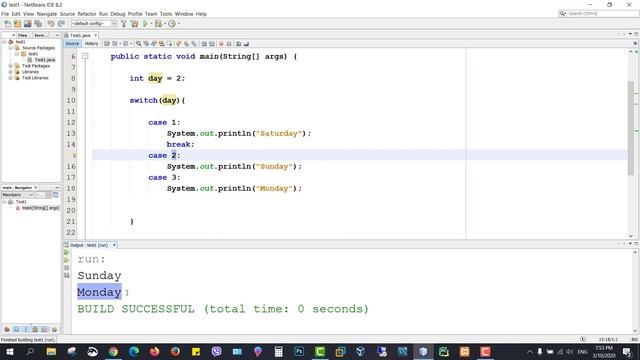Run the project with green play icon
This screenshot has height=360, width=640.
(x=145, y=24)
